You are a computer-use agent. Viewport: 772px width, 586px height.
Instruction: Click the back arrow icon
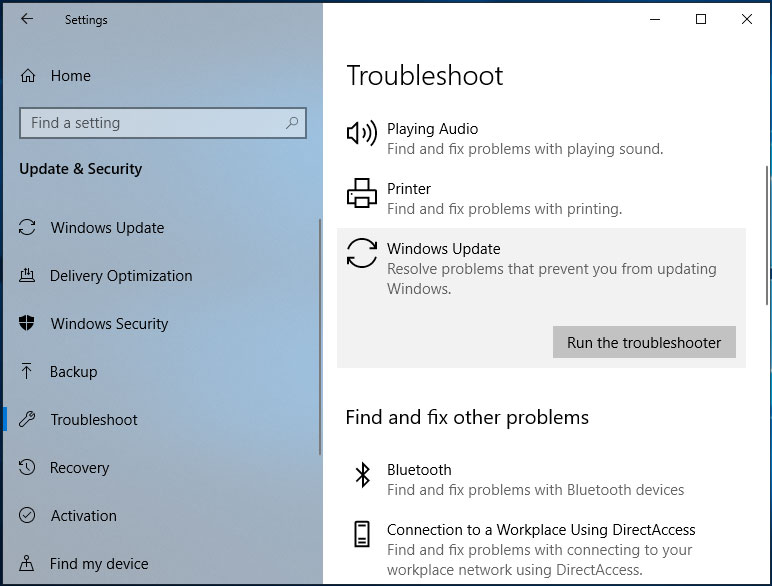pyautogui.click(x=27, y=19)
